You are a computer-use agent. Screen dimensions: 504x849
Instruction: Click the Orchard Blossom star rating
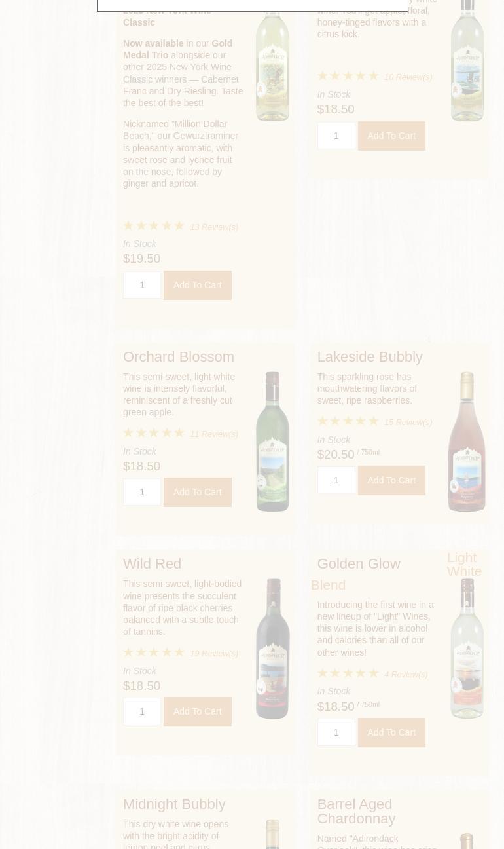154,432
